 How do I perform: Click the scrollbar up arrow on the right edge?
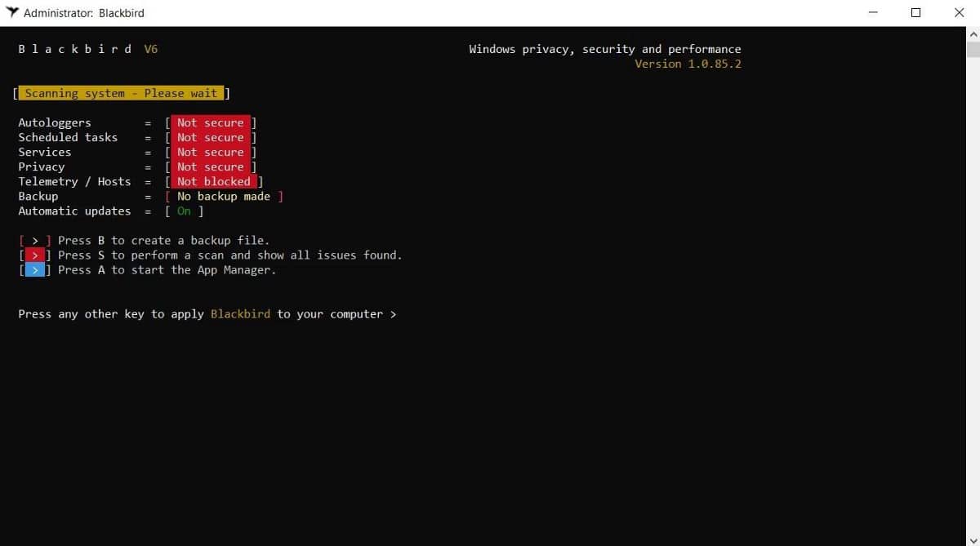(973, 33)
